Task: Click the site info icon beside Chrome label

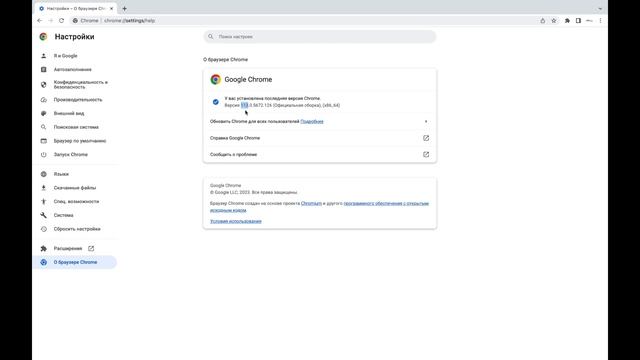Action: 75,20
